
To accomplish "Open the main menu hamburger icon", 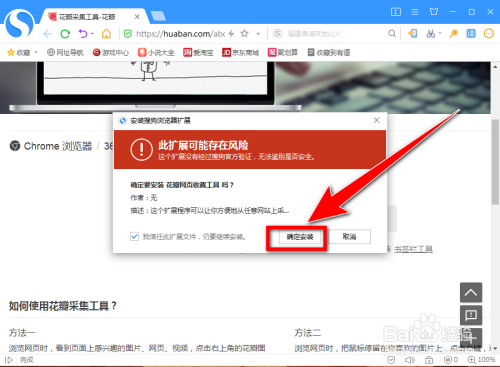I will tap(415, 12).
